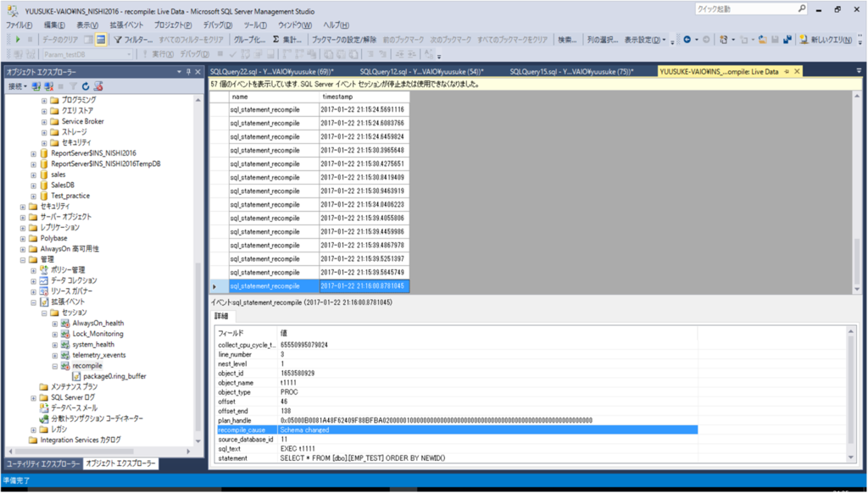This screenshot has width=868, height=493.
Task: Click the Sigma aggregation icon
Action: [x=276, y=40]
